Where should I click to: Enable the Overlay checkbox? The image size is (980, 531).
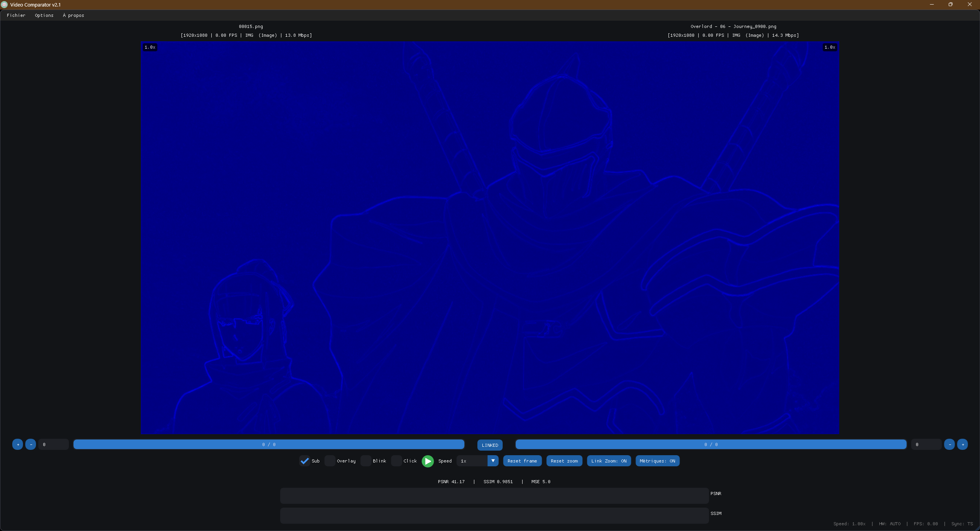(x=330, y=461)
